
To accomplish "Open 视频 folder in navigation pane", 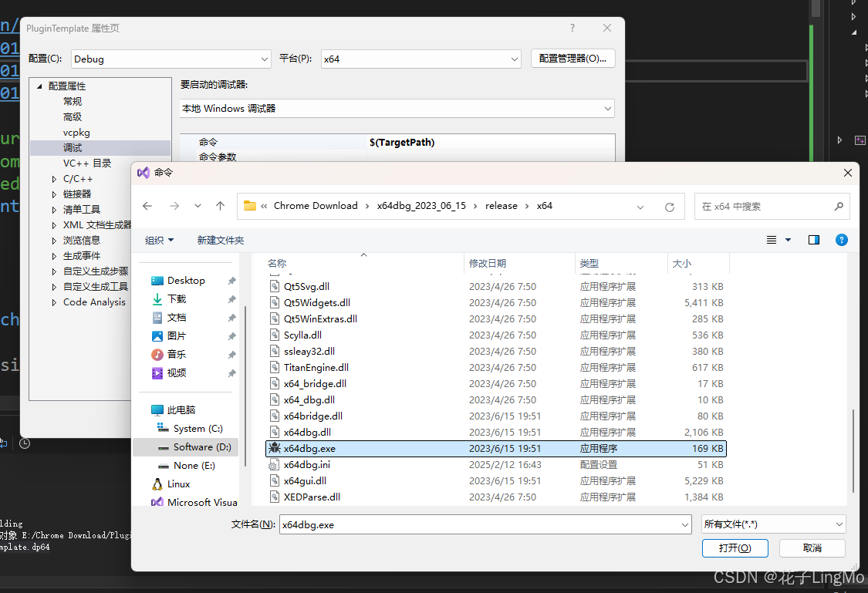I will [x=177, y=372].
